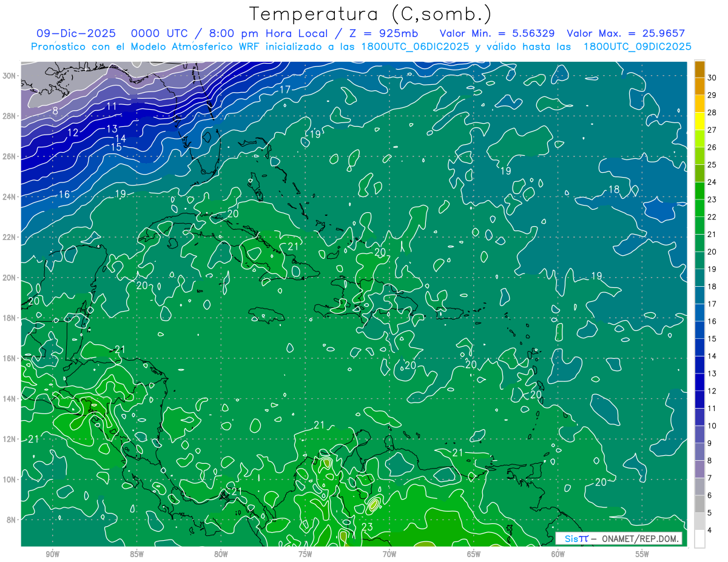Click the map title Temperatura (C,somb.)
The image size is (728, 562).
coord(371,14)
